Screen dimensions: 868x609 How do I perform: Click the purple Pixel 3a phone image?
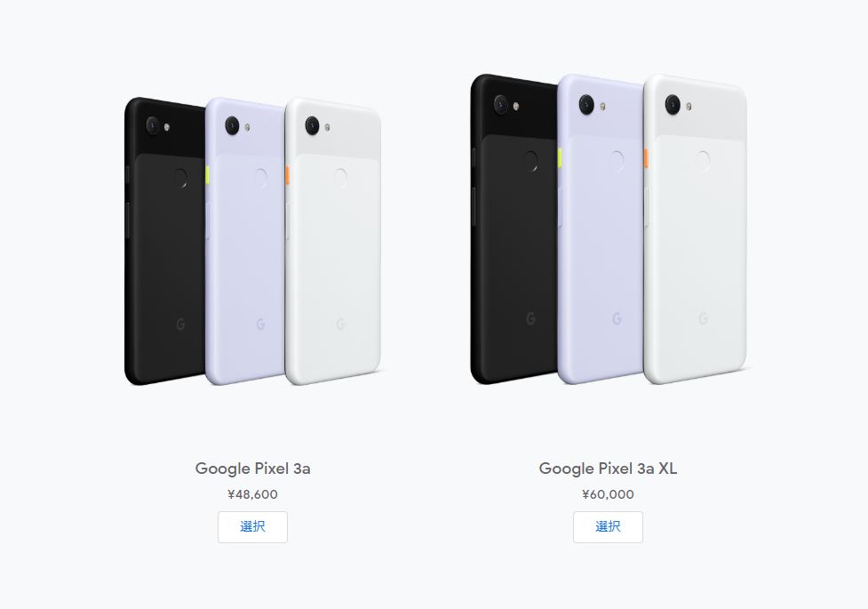click(244, 241)
